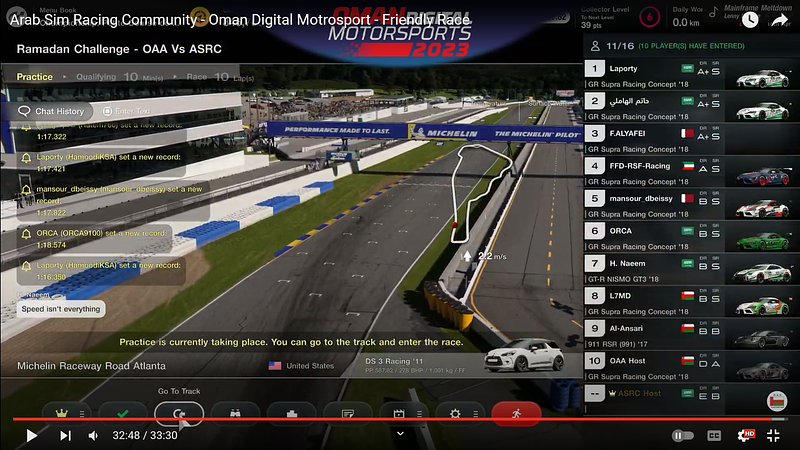
Task: Click the 1:16.350 Laporty record chat message
Action: (101, 271)
